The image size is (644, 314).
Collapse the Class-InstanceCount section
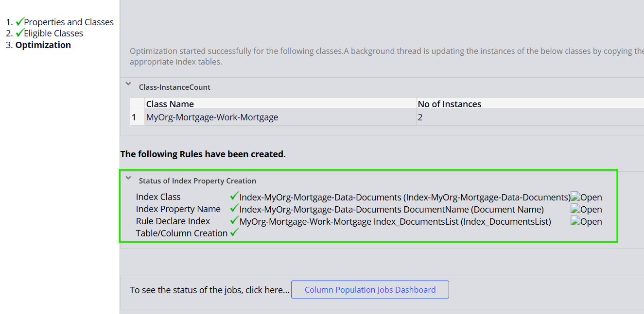click(128, 83)
